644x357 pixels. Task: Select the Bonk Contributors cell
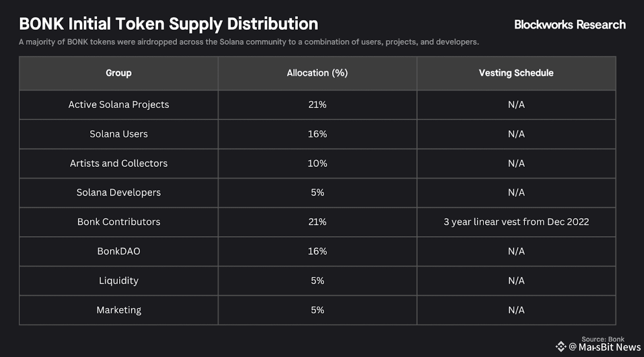click(x=119, y=222)
